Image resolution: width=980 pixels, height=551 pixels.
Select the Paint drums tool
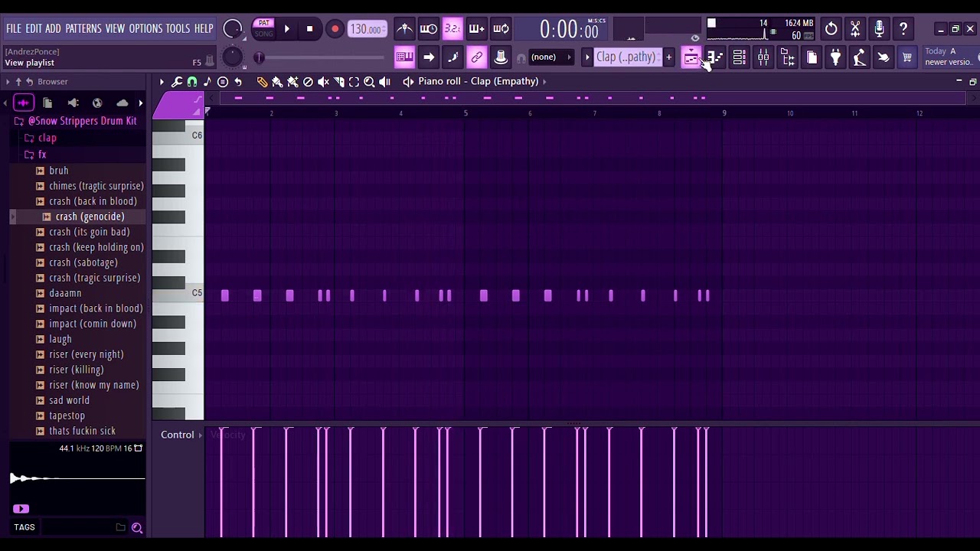[x=292, y=81]
